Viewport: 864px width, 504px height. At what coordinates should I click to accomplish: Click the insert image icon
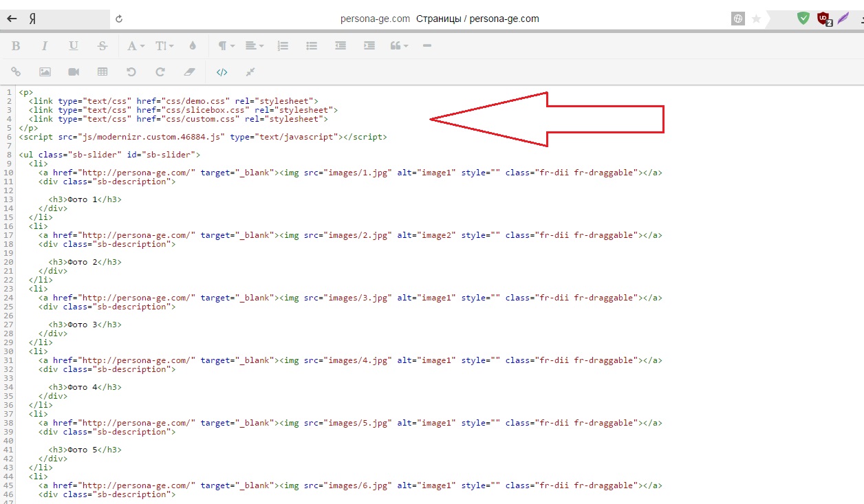click(45, 72)
